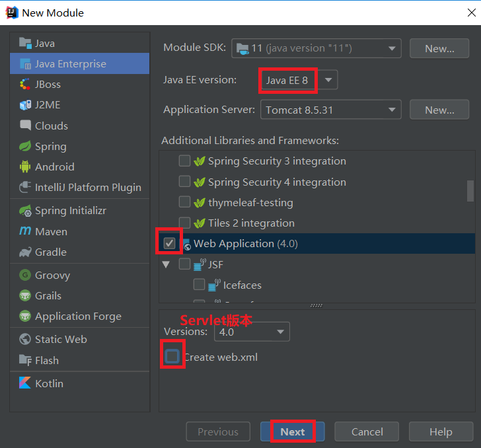Click the Android robot icon
The image size is (481, 448).
coord(25,167)
